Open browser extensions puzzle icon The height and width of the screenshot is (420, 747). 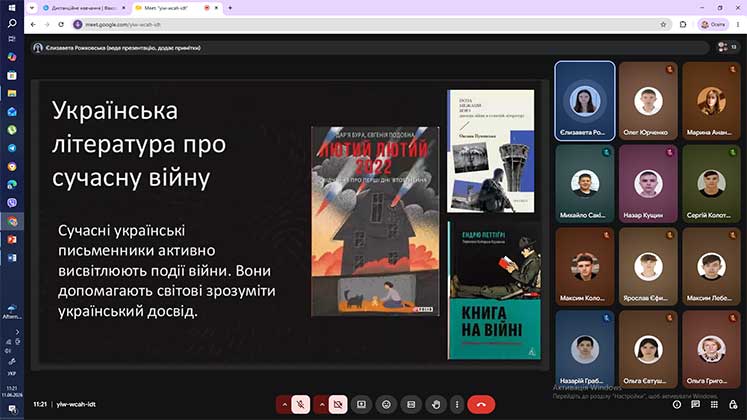tap(683, 24)
